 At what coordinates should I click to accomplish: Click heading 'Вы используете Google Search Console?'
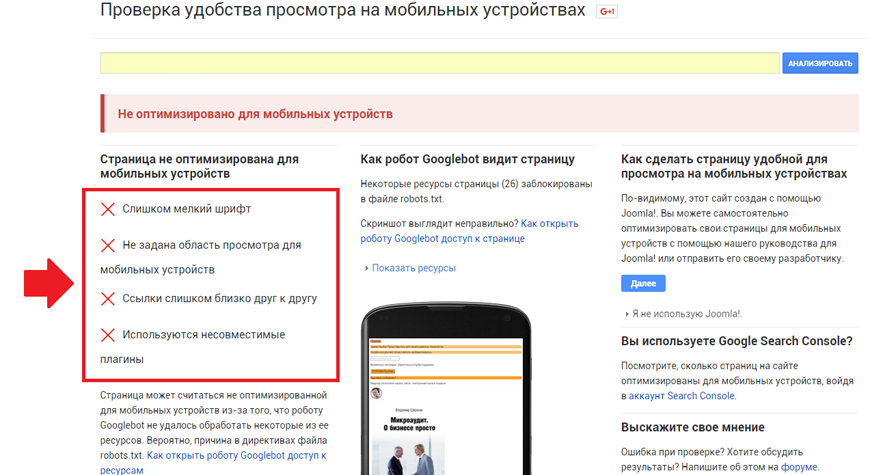737,341
